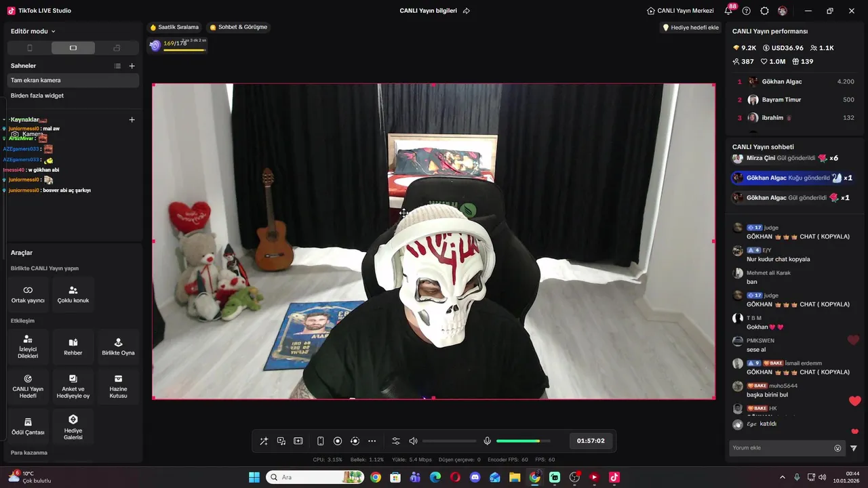
Task: Open the phone preview icon in toolbar
Action: point(321,441)
